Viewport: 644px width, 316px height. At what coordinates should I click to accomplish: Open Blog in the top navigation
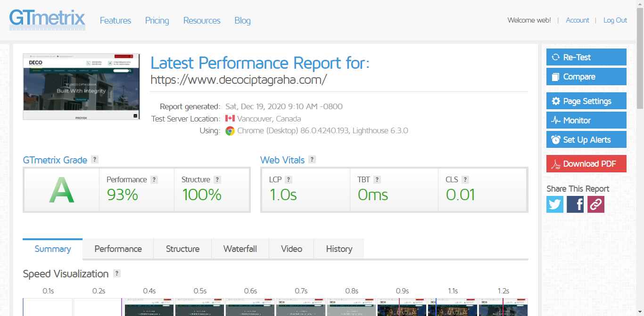point(242,20)
